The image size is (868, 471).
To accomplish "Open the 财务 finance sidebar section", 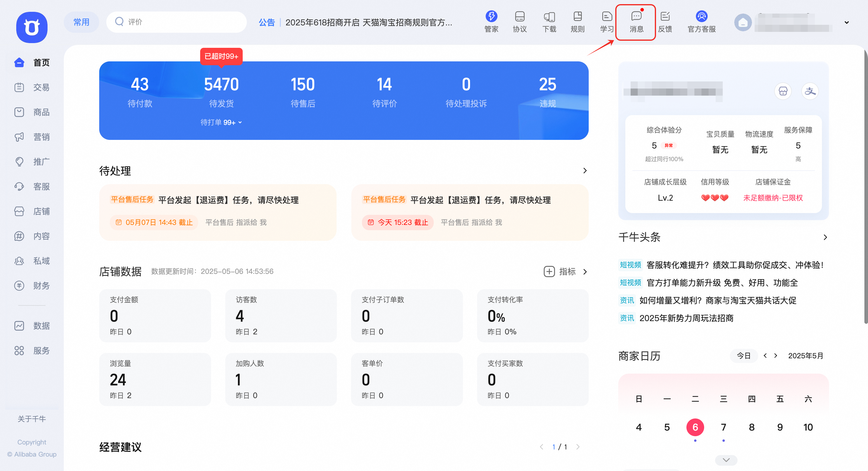I will pyautogui.click(x=32, y=286).
